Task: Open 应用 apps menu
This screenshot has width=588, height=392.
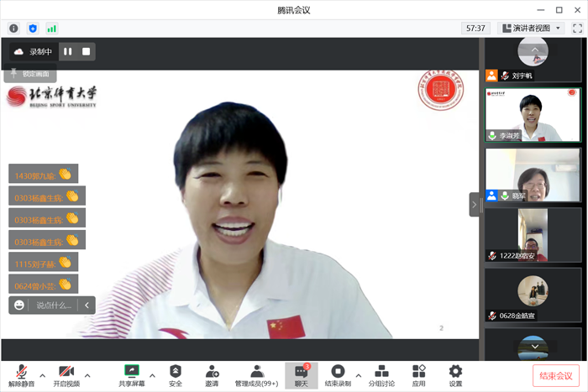Action: coord(418,376)
